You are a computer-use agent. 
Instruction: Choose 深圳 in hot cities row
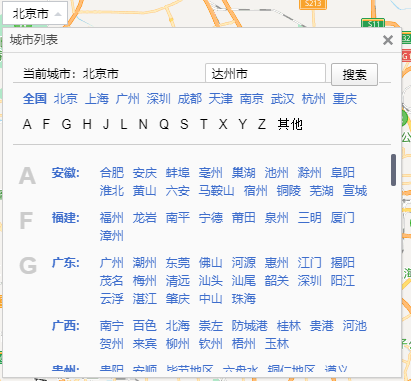[159, 99]
